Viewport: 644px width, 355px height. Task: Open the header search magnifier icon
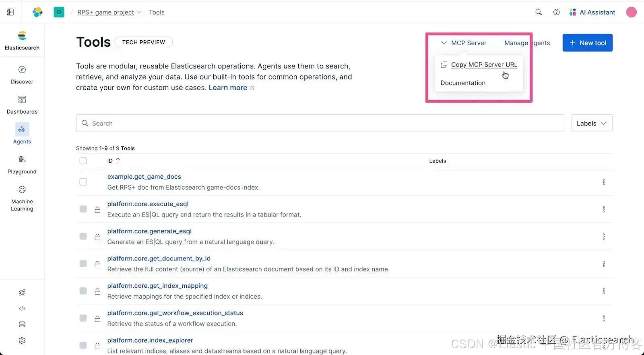[539, 12]
